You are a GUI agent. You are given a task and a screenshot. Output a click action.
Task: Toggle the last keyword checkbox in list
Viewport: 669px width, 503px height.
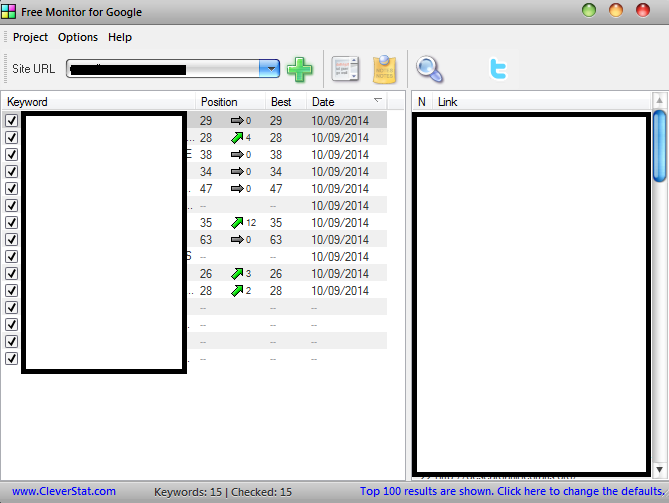click(x=12, y=358)
